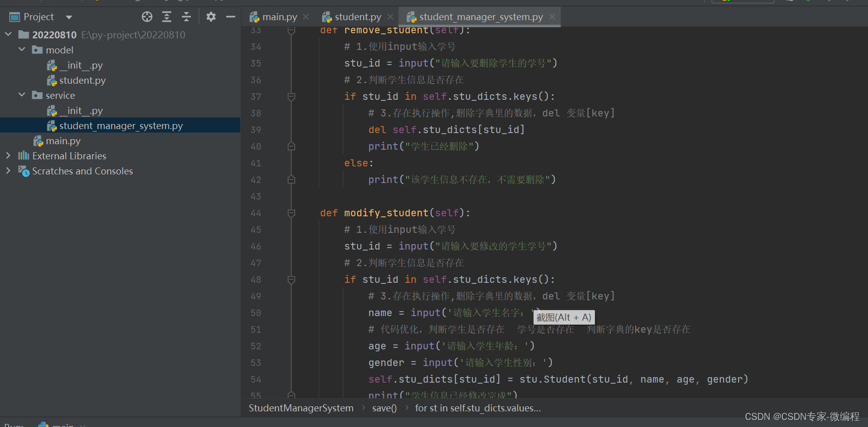Open the Project view dropdown arrow

tap(69, 17)
